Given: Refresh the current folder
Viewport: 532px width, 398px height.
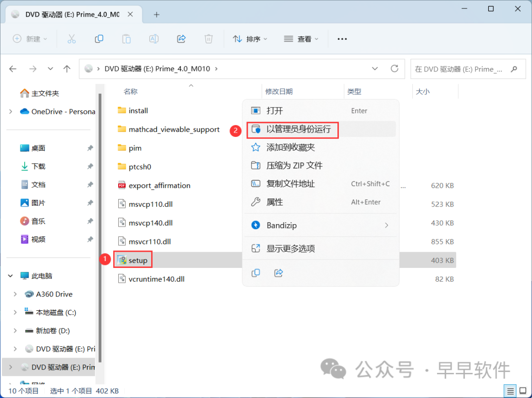Looking at the screenshot, I should [x=394, y=68].
